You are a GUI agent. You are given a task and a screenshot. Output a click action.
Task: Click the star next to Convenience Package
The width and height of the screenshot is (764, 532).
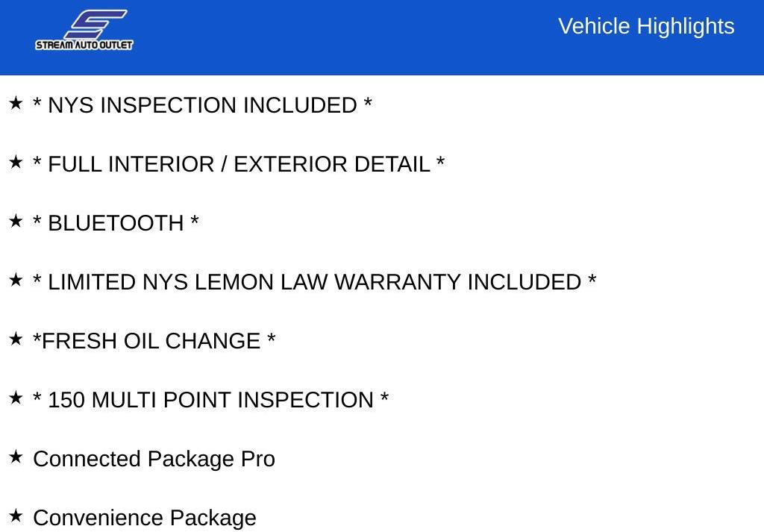[16, 516]
